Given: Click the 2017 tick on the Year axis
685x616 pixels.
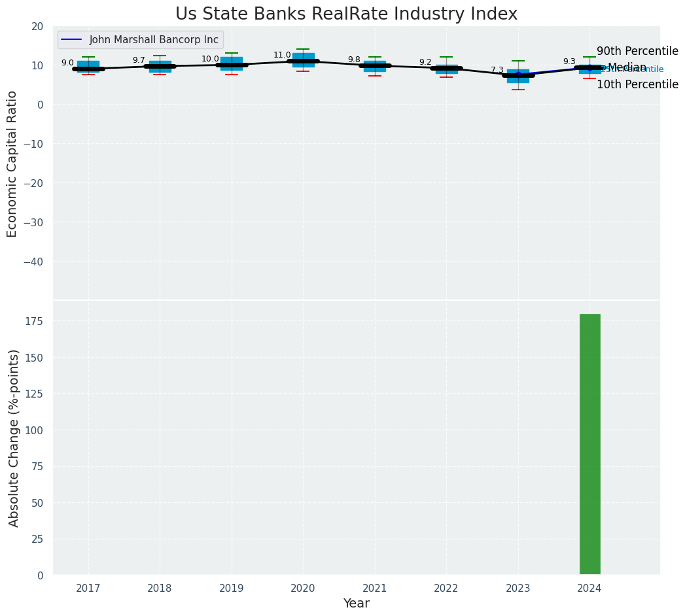Looking at the screenshot, I should click(x=88, y=589).
